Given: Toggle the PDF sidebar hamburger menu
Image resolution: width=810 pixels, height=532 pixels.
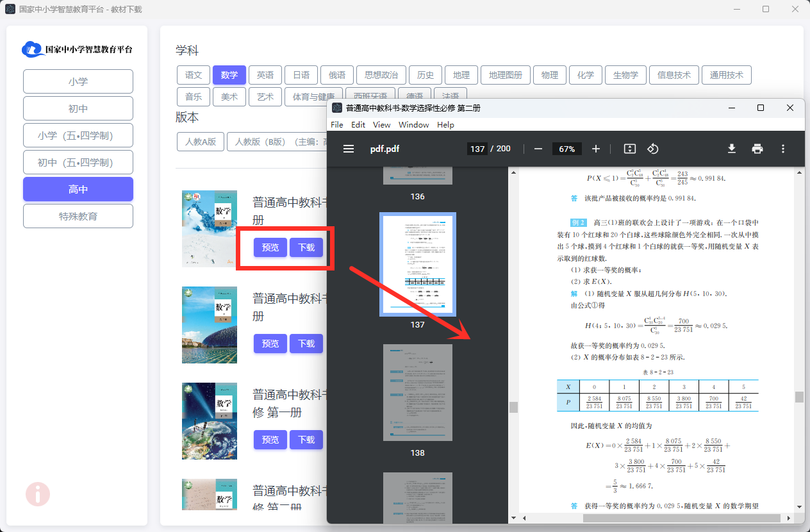Looking at the screenshot, I should click(349, 149).
